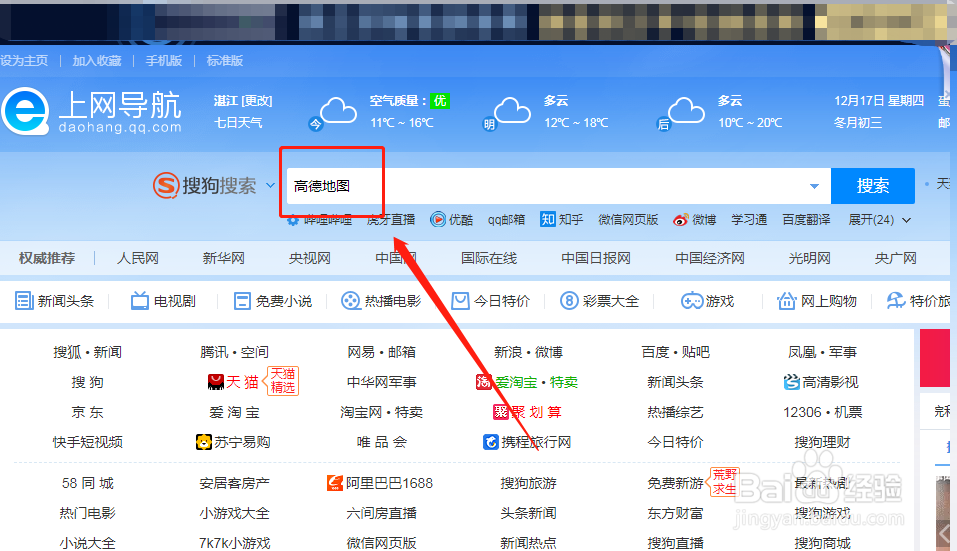Click the blue 搜索 button
The height and width of the screenshot is (551, 957).
point(873,186)
